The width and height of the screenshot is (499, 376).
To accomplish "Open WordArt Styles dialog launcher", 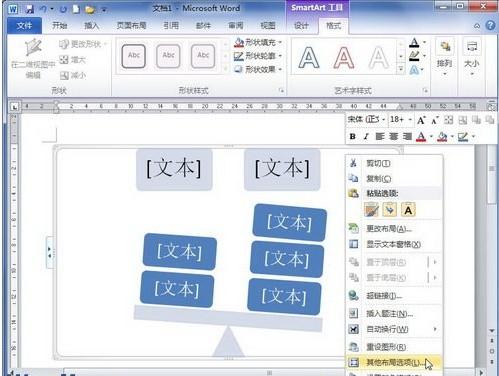I will [425, 90].
